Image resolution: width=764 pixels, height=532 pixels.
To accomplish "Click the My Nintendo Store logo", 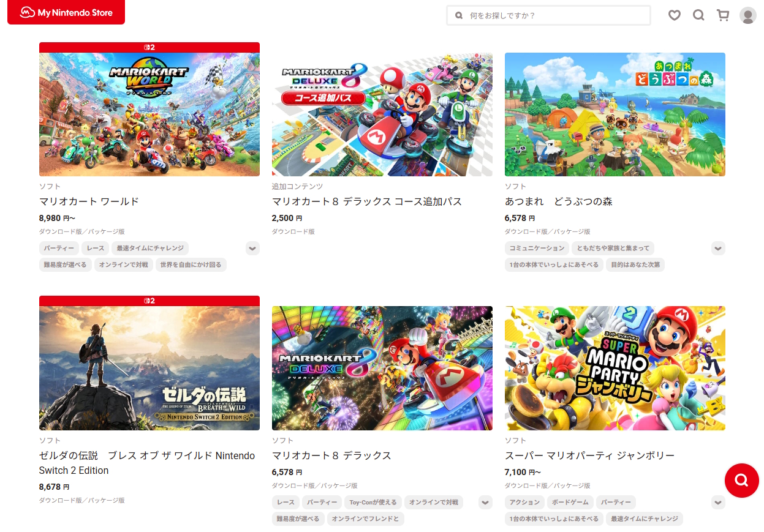I will pyautogui.click(x=66, y=12).
